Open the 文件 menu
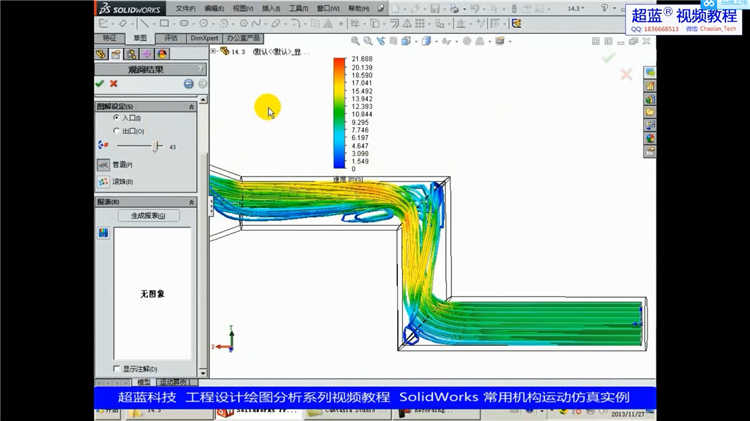750x421 pixels. pyautogui.click(x=186, y=9)
